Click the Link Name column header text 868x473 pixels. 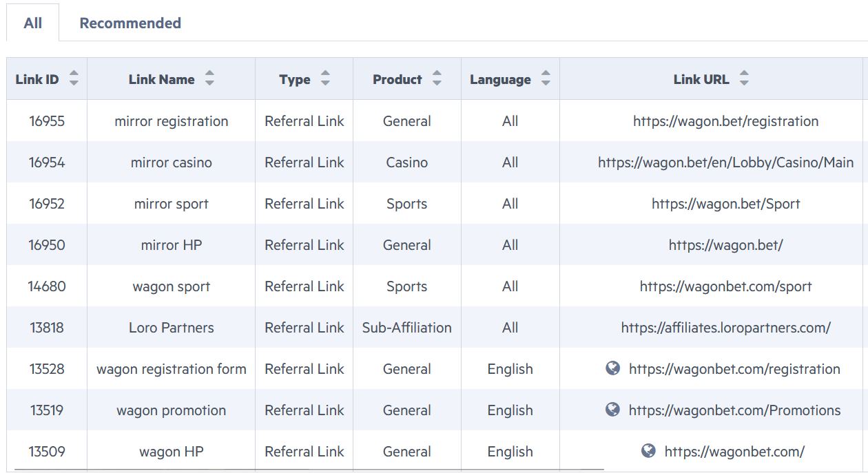161,79
